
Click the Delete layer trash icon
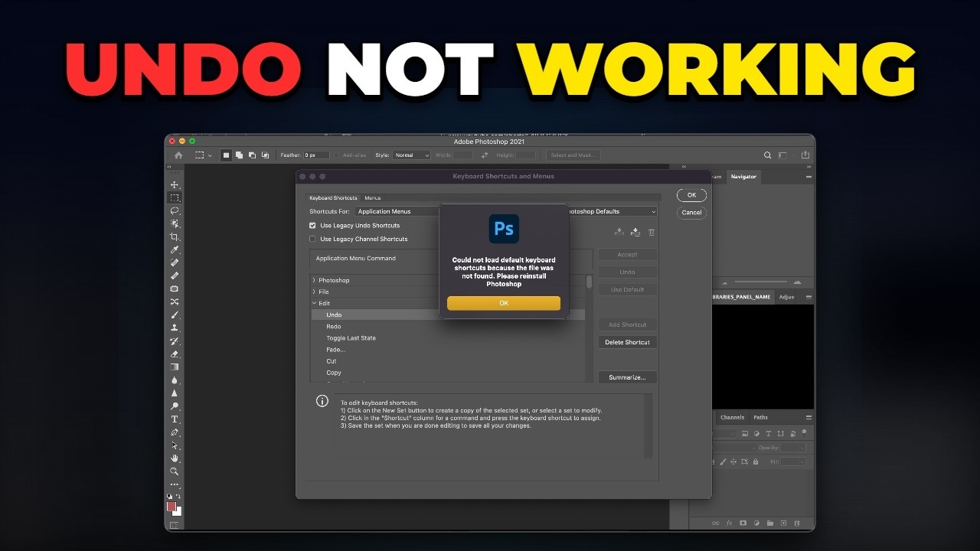(797, 523)
